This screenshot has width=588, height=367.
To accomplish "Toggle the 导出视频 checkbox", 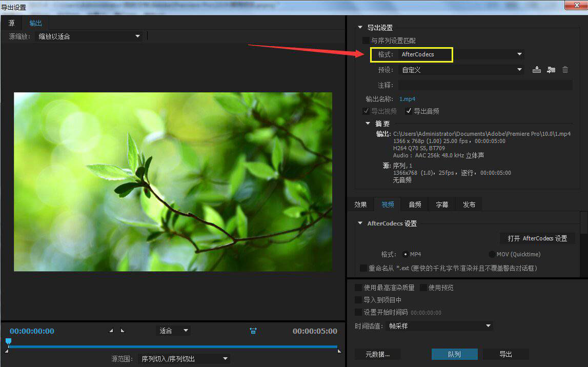I will pos(366,111).
